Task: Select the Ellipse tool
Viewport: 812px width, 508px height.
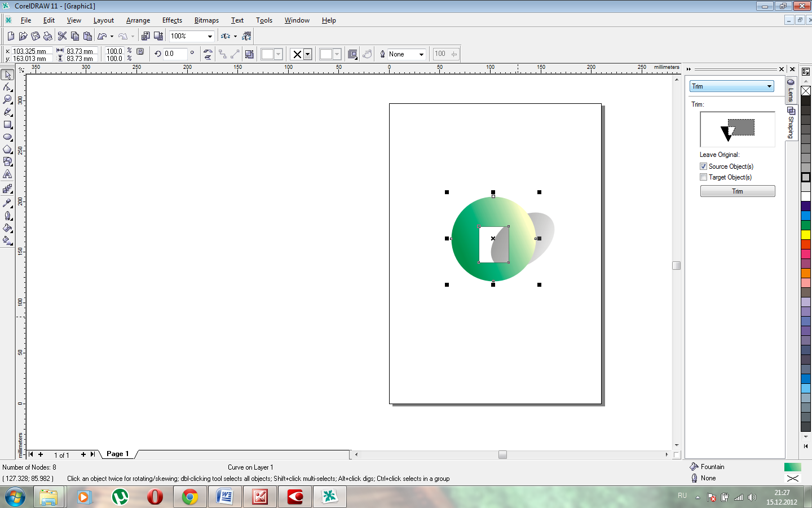Action: pyautogui.click(x=7, y=137)
